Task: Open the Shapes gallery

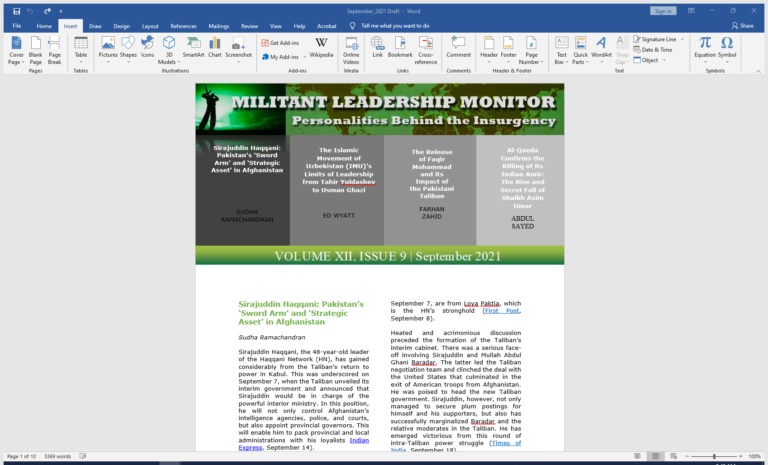Action: [128, 50]
